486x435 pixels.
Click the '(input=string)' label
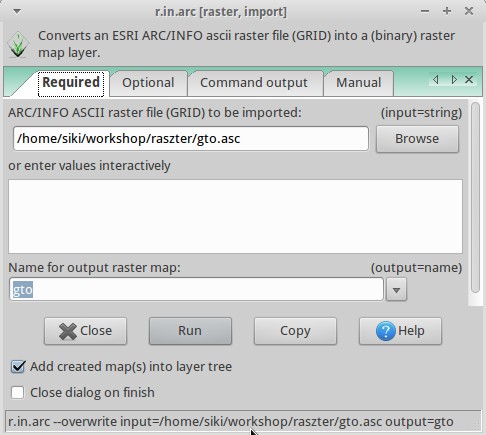[x=421, y=113]
